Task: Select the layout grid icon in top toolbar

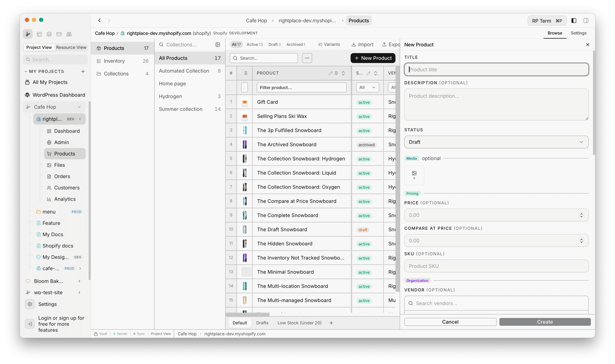Action: (39, 34)
